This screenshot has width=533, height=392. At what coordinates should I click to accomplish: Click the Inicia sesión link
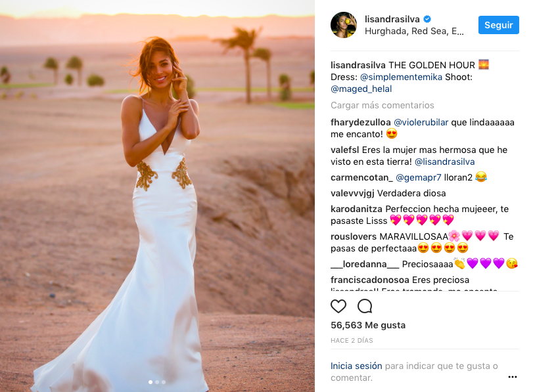pyautogui.click(x=356, y=366)
